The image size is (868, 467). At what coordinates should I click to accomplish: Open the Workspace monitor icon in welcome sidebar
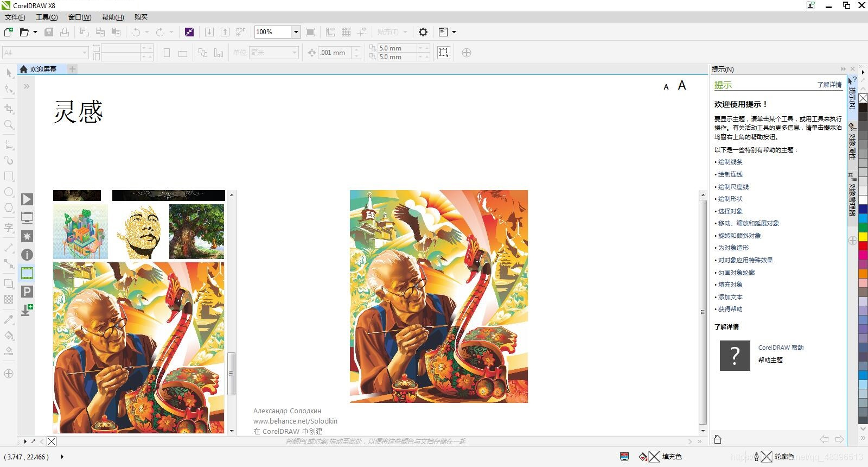(x=27, y=218)
